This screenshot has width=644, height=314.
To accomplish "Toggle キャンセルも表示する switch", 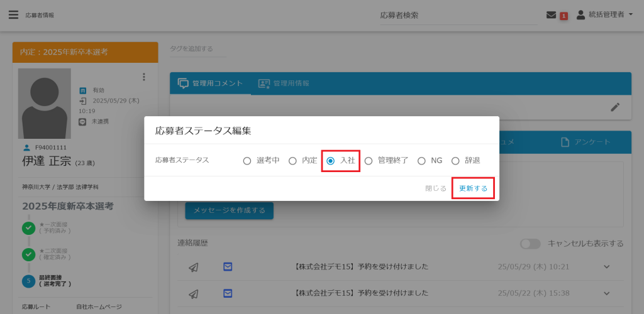I will tap(530, 244).
